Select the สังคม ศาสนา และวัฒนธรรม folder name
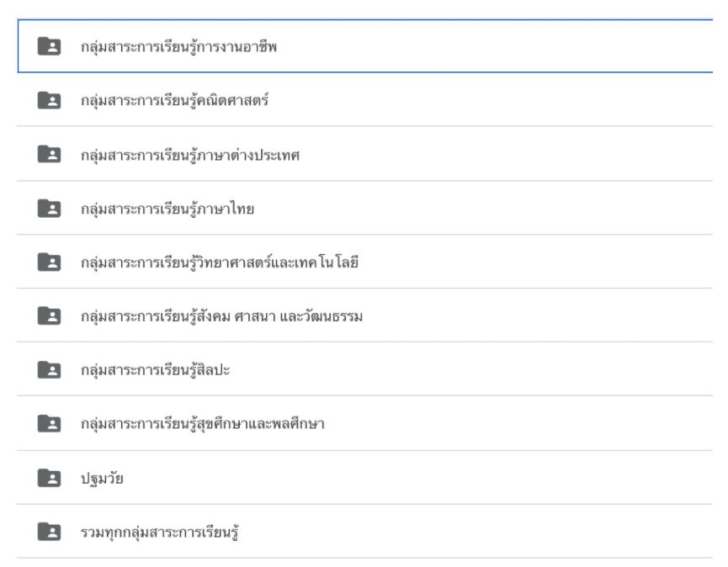This screenshot has height=567, width=728. point(221,316)
